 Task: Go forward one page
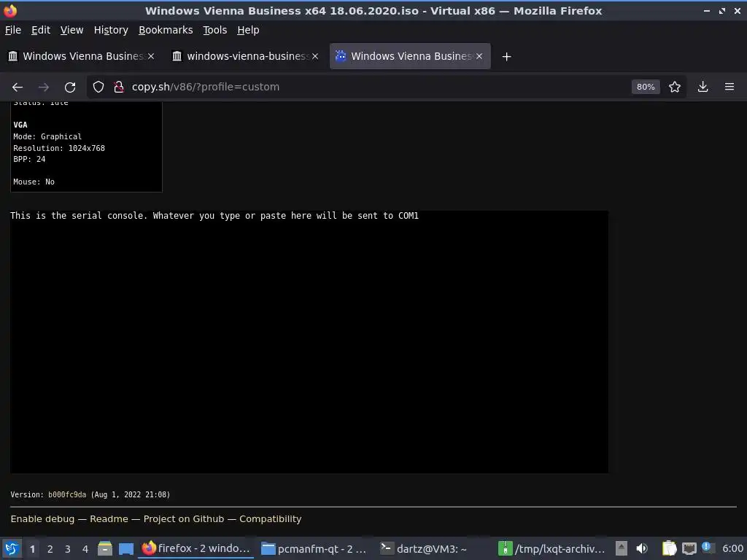tap(43, 87)
